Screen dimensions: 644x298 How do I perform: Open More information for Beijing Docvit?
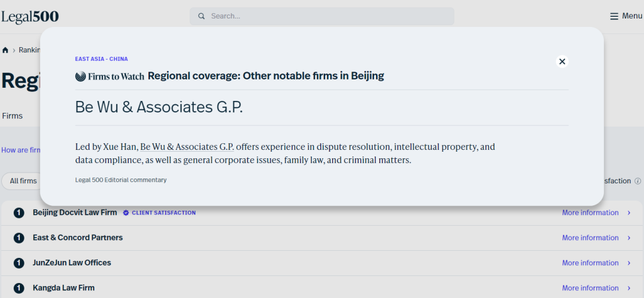tap(590, 213)
